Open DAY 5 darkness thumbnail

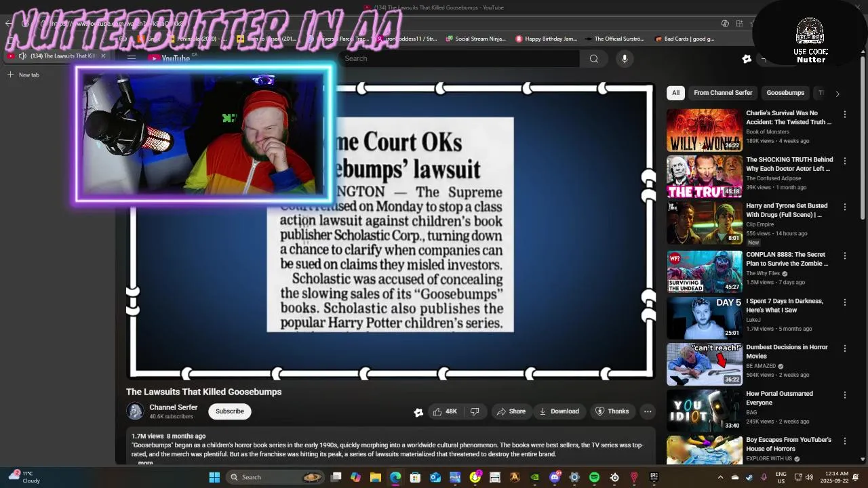(705, 318)
